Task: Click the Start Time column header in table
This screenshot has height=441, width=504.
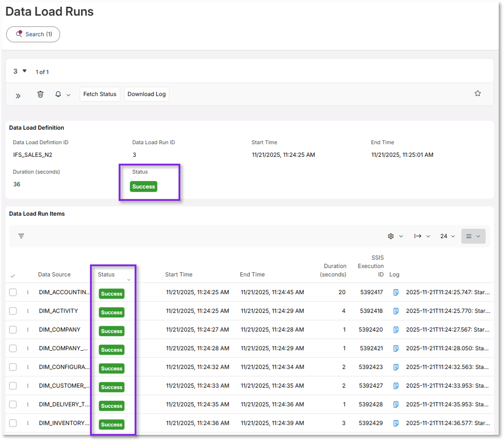Action: [x=179, y=274]
